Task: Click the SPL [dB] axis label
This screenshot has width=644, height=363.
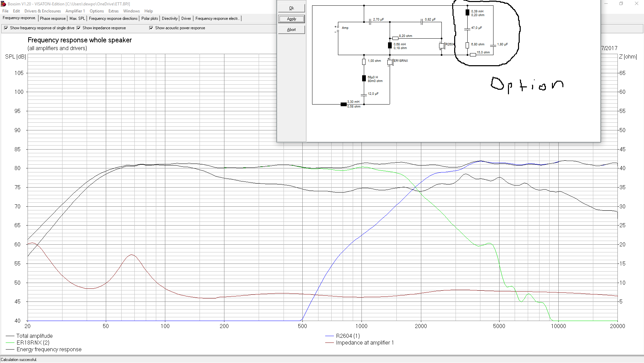Action: [15, 57]
